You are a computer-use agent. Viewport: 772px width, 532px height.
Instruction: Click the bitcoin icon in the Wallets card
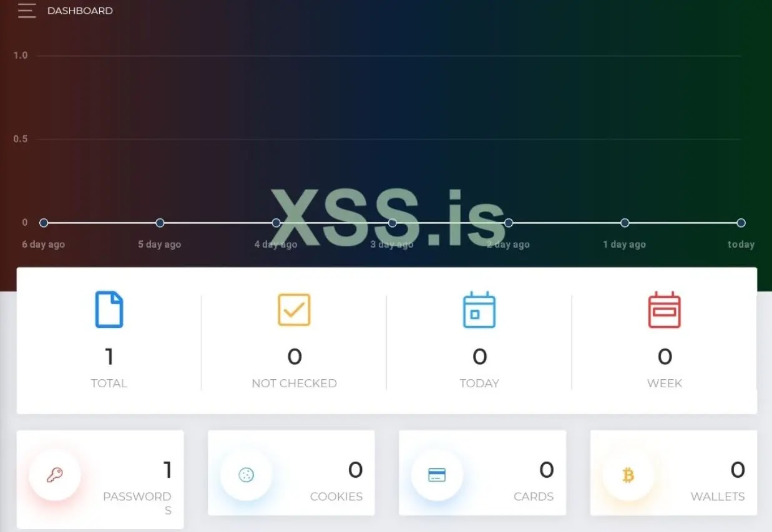628,475
